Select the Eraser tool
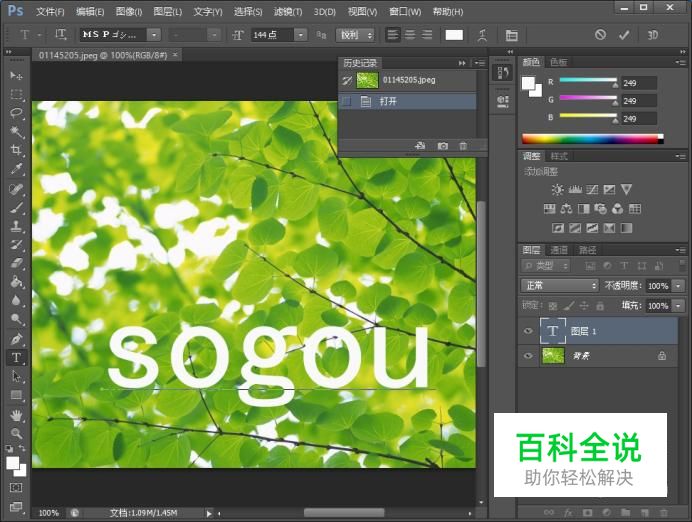The height and width of the screenshot is (522, 692). coord(16,263)
